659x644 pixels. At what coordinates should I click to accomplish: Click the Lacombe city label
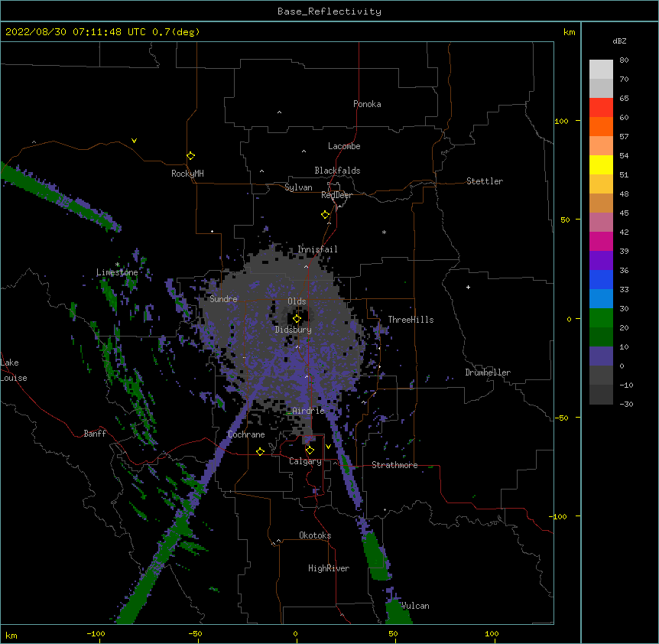[x=344, y=146]
